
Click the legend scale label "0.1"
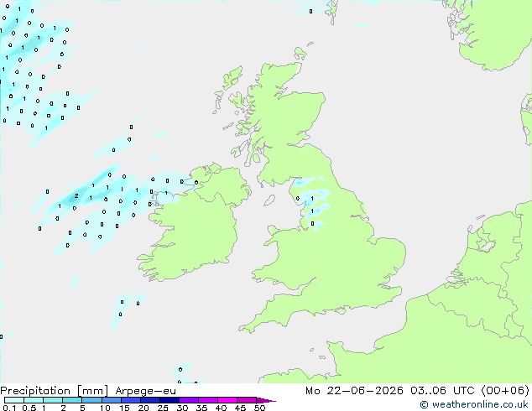coord(9,408)
